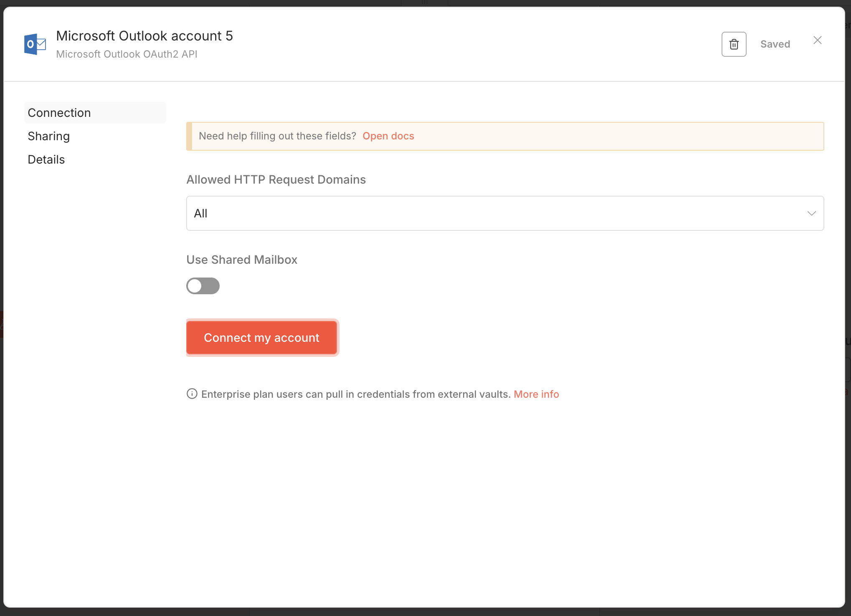Delete credential with the trash icon
Image resolution: width=851 pixels, height=616 pixels.
click(x=734, y=44)
